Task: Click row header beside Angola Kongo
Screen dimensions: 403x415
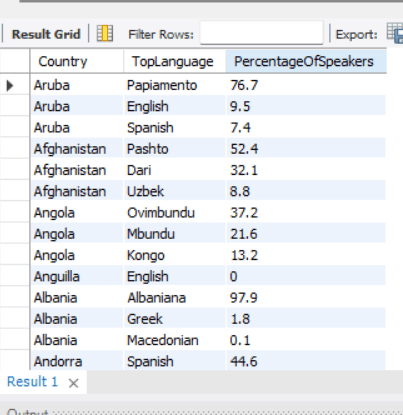Action: (x=15, y=255)
